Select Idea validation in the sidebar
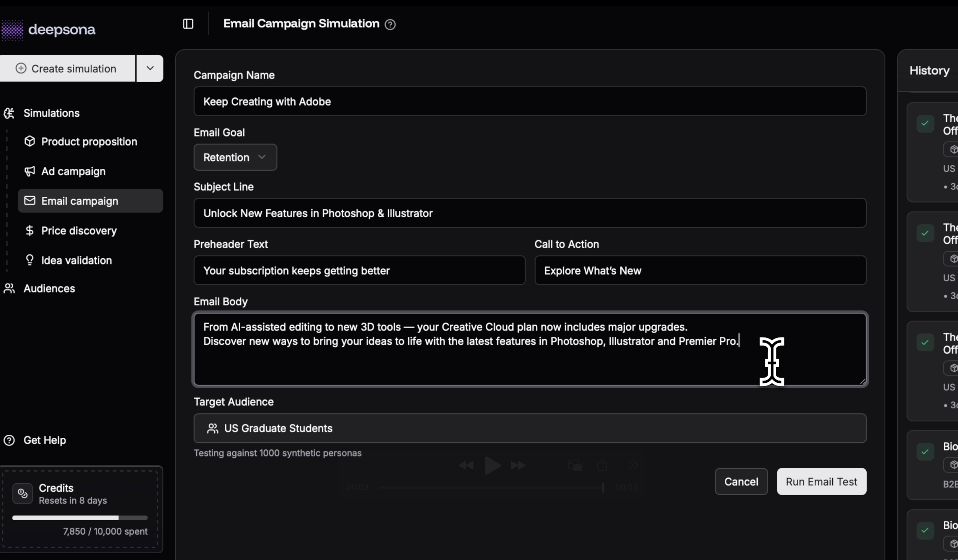Image resolution: width=958 pixels, height=560 pixels. click(77, 260)
